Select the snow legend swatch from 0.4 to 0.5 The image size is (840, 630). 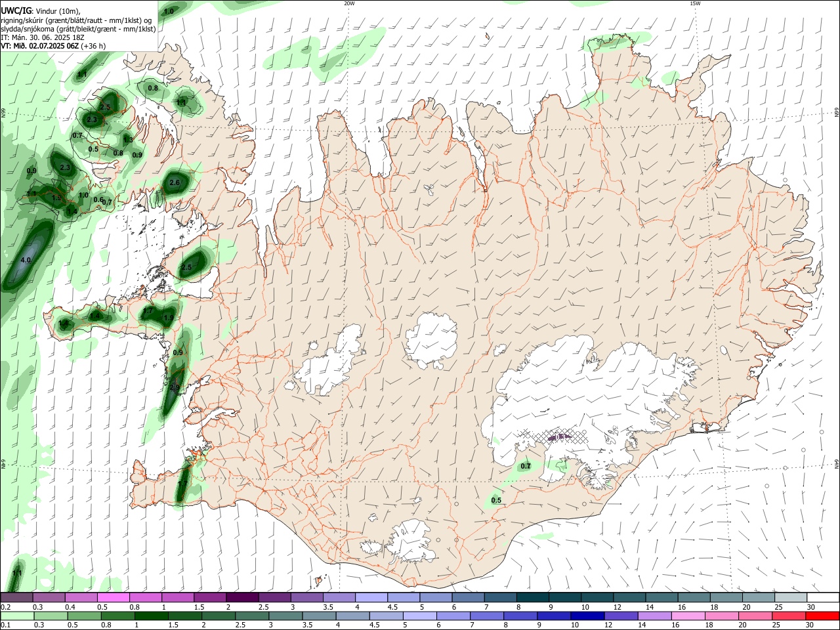[x=81, y=598]
